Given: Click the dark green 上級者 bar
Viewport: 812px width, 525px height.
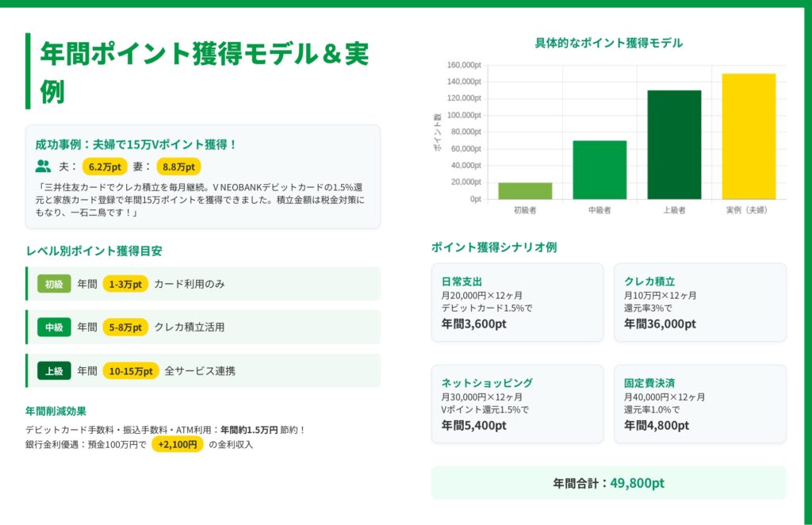Looking at the screenshot, I should 674,144.
